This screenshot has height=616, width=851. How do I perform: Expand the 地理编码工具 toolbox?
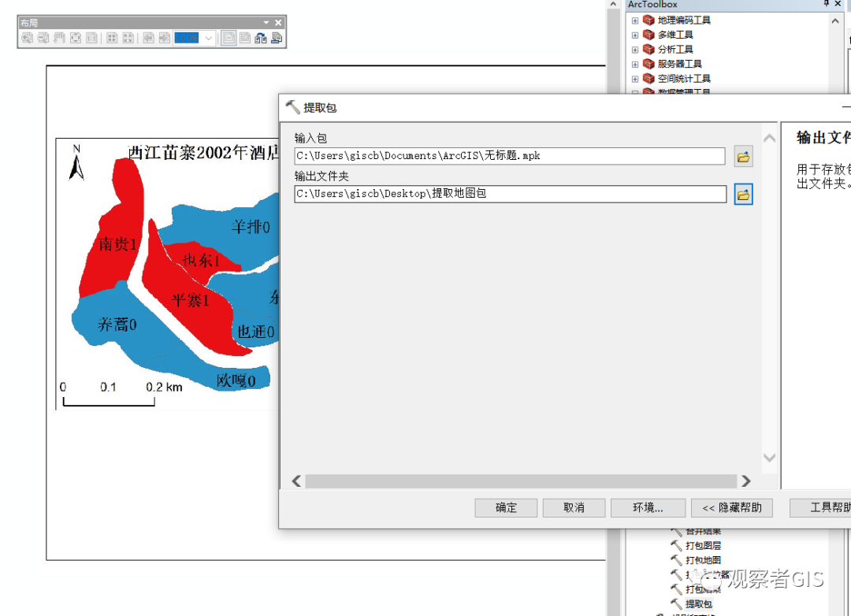click(x=635, y=20)
